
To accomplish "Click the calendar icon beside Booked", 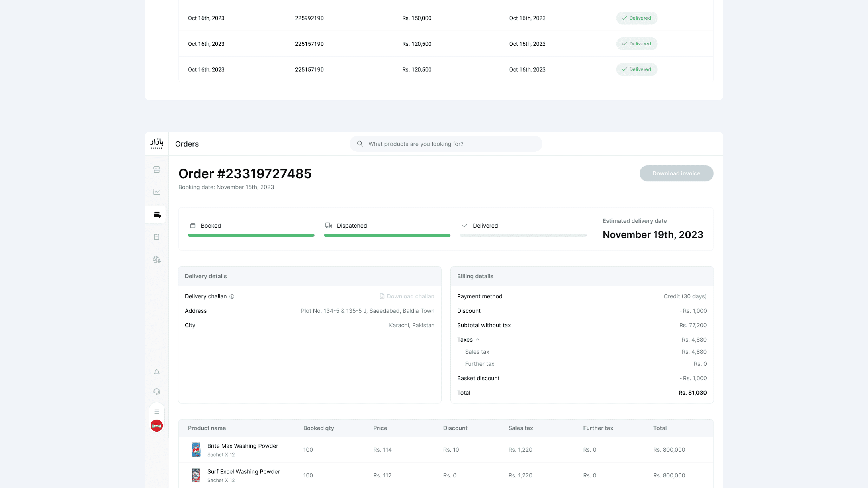I will click(193, 226).
